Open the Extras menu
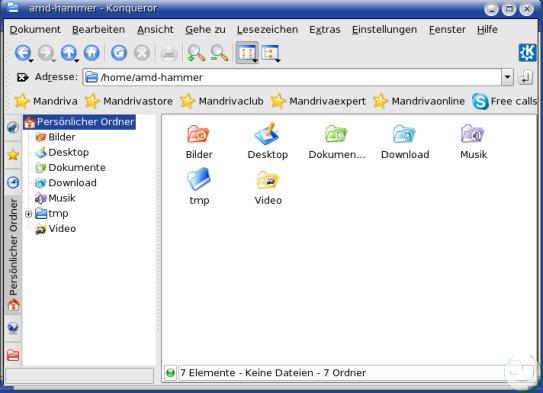The image size is (543, 393). [324, 30]
